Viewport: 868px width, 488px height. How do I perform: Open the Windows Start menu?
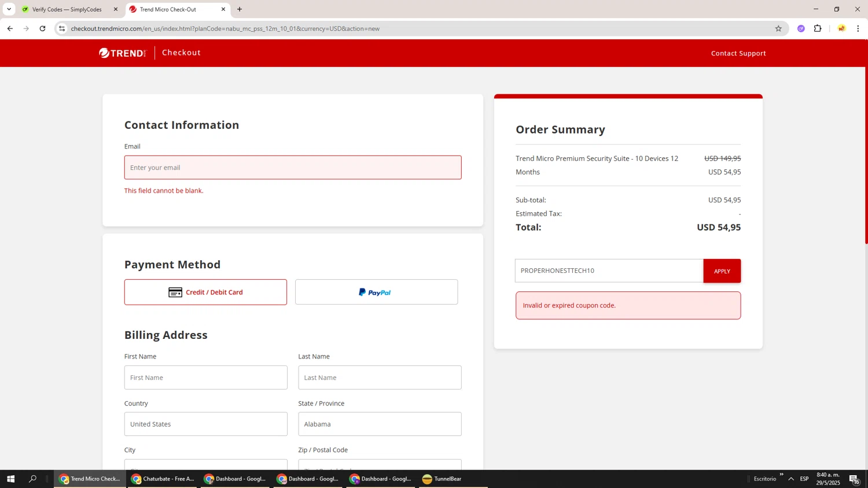[10, 479]
